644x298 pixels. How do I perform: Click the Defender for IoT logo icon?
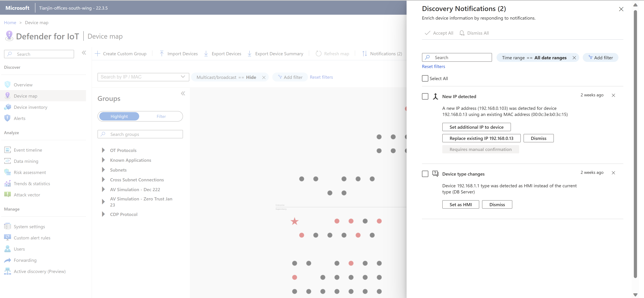pos(9,36)
